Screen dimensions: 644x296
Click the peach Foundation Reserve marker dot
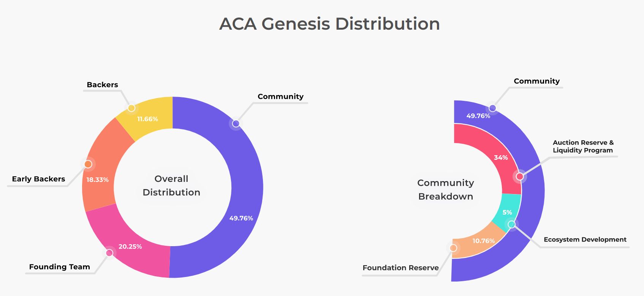[x=453, y=248]
